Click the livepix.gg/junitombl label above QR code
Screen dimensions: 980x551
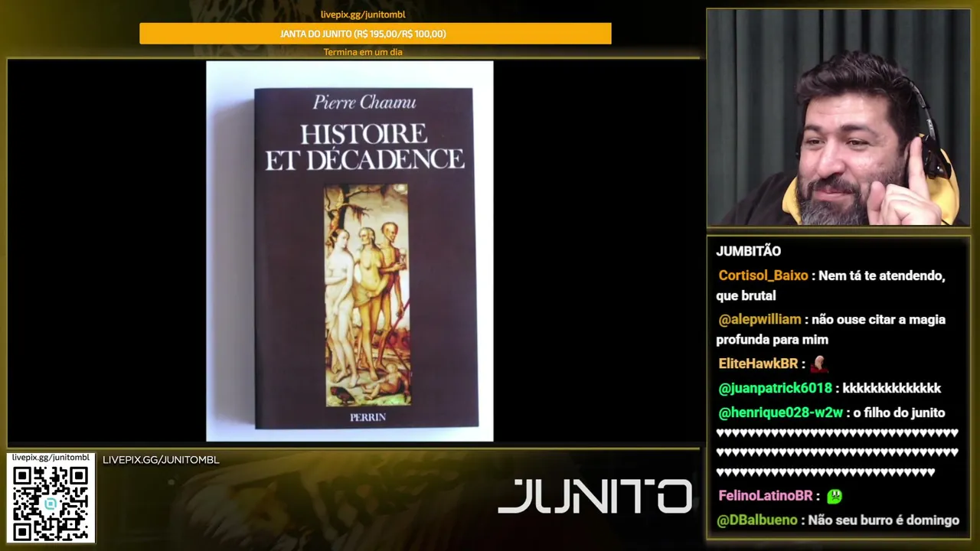point(51,458)
